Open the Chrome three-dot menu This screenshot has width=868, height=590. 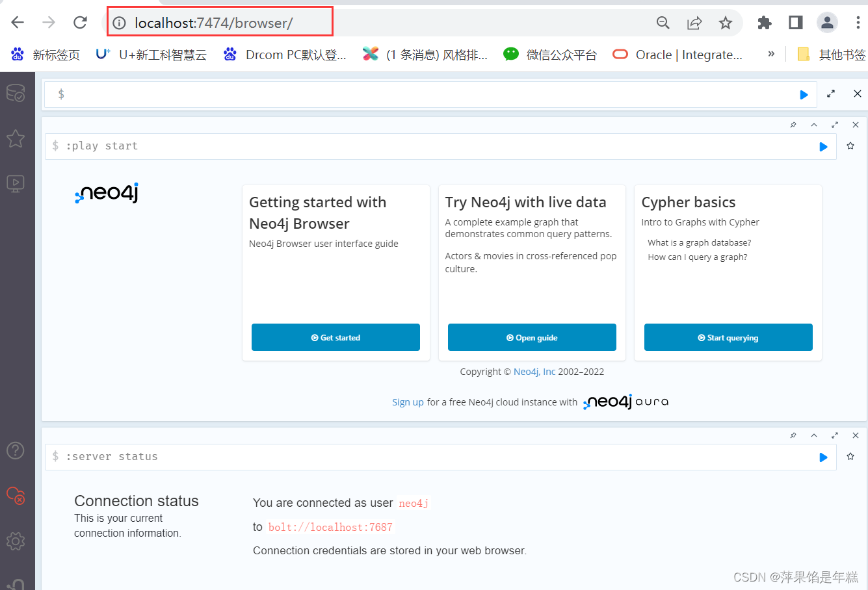858,23
